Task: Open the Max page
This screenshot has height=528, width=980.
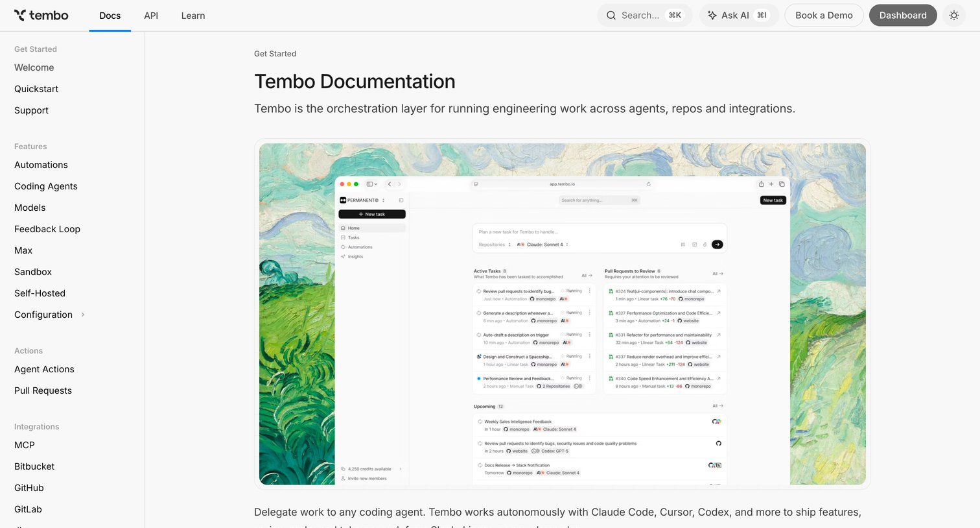Action: (23, 250)
